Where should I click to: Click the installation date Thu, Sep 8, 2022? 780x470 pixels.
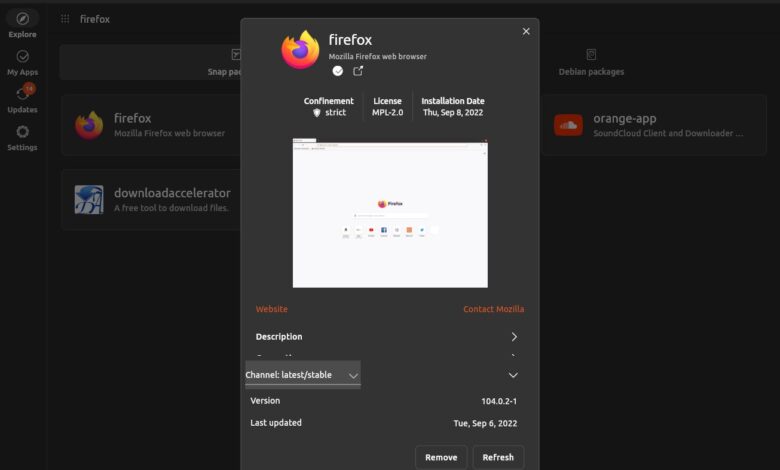pyautogui.click(x=453, y=112)
